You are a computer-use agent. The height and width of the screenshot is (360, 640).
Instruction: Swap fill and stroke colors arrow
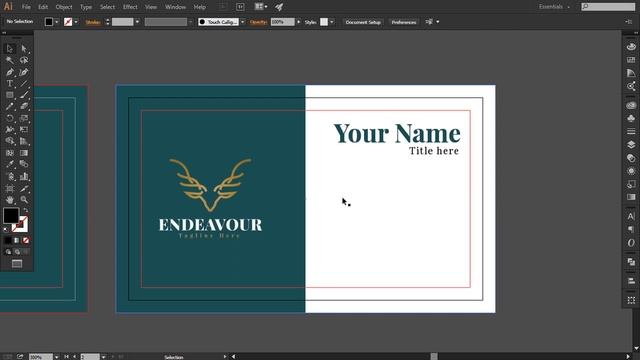coord(26,210)
